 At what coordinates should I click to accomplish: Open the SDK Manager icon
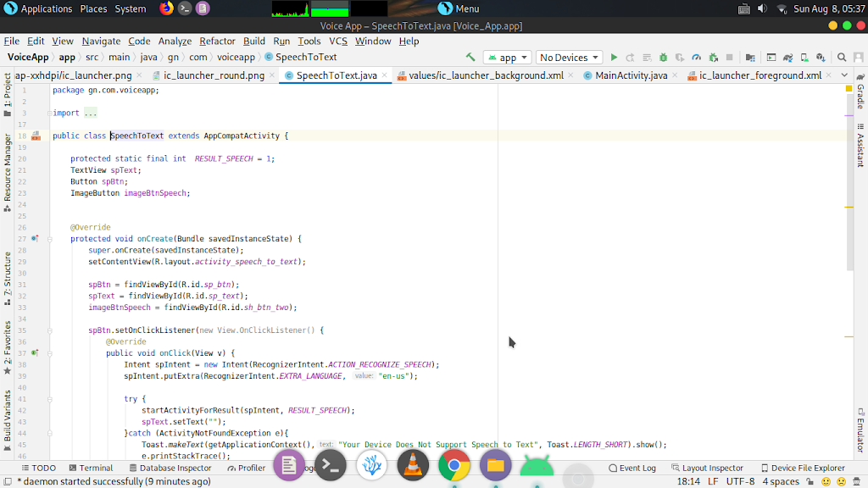click(x=821, y=58)
